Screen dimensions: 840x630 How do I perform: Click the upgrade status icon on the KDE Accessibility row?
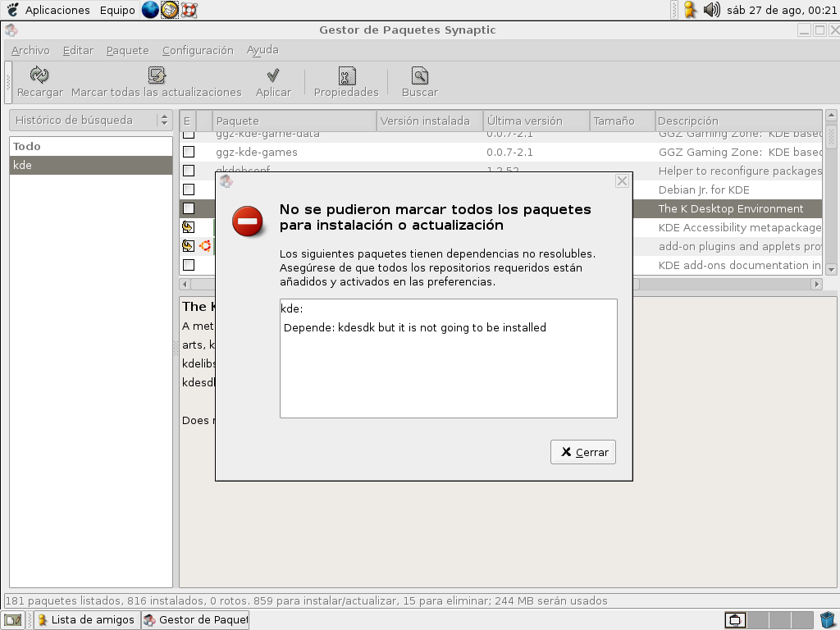(x=188, y=227)
